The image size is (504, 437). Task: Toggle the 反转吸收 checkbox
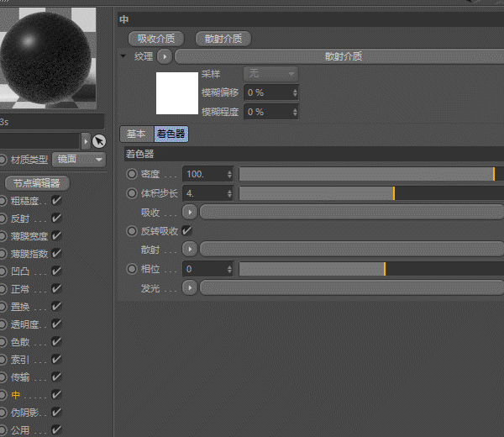pos(186,230)
